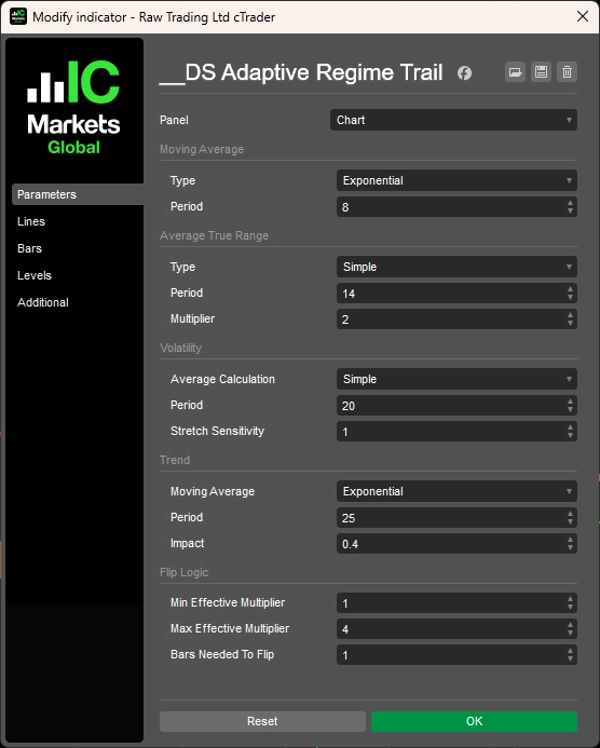The width and height of the screenshot is (600, 748).
Task: Decrease the Max Effective Multiplier stepper
Action: tap(570, 634)
